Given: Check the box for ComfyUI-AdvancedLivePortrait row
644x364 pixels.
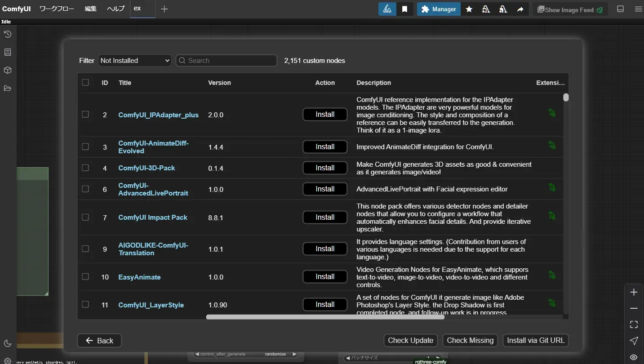Looking at the screenshot, I should [x=85, y=189].
